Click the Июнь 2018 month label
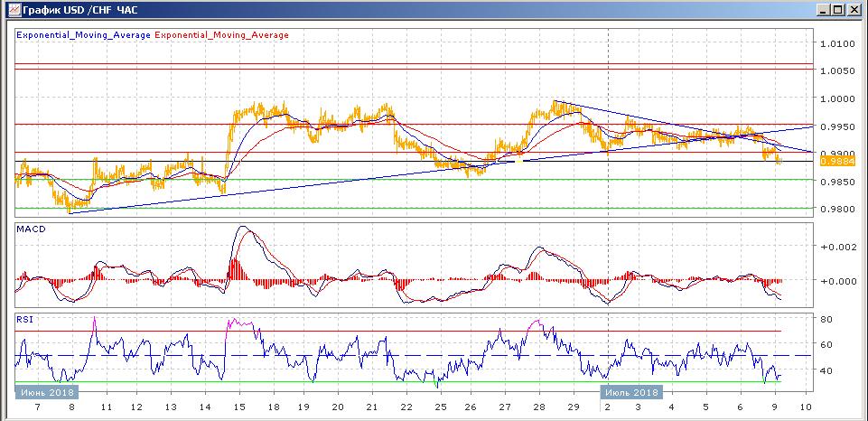The height and width of the screenshot is (421, 868). coord(45,392)
